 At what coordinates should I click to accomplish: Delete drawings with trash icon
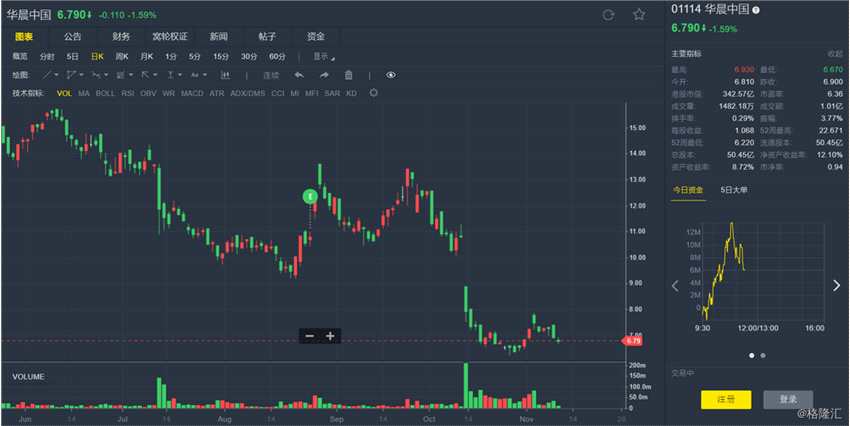point(349,75)
